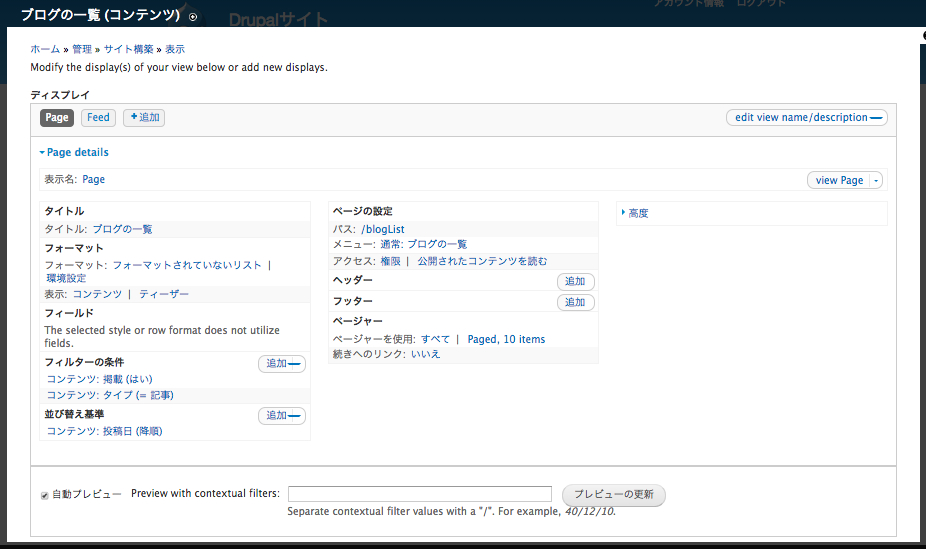This screenshot has height=549, width=926.
Task: Open the 並び替え基準 追加 dropdown button
Action: coord(295,416)
